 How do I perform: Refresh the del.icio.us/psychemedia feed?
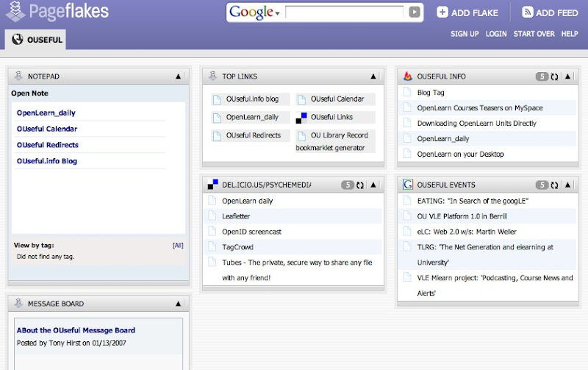click(360, 185)
